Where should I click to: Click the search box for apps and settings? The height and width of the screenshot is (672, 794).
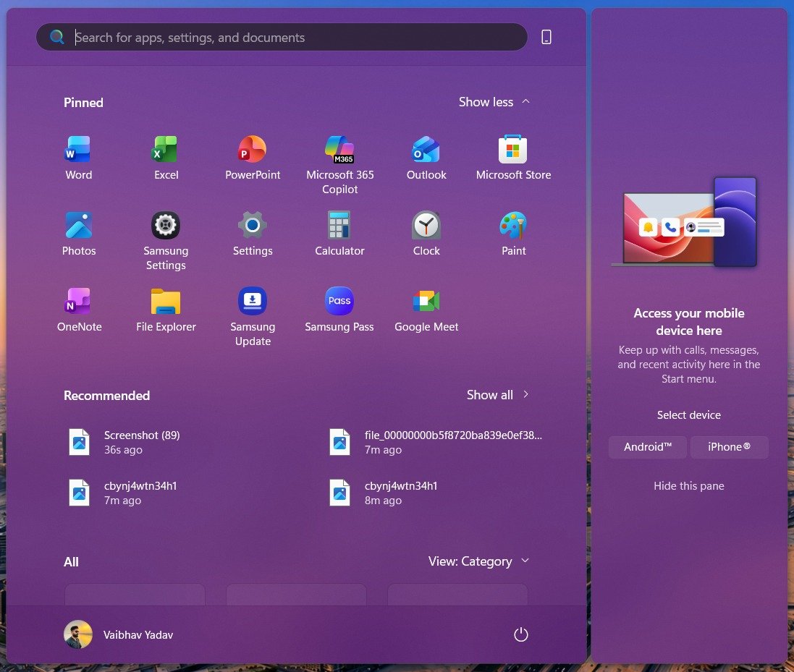click(282, 37)
